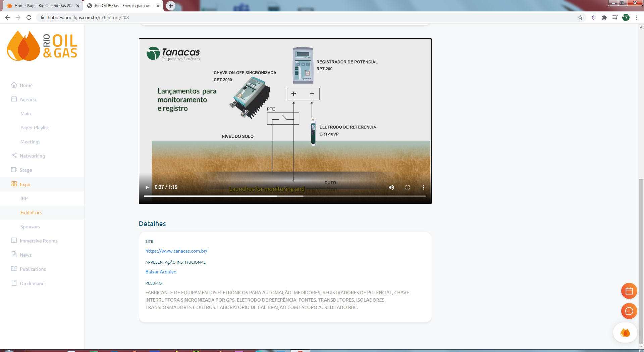Click the Rio Oil & Gas logo
Viewport: 644px width, 352px height.
pyautogui.click(x=42, y=46)
